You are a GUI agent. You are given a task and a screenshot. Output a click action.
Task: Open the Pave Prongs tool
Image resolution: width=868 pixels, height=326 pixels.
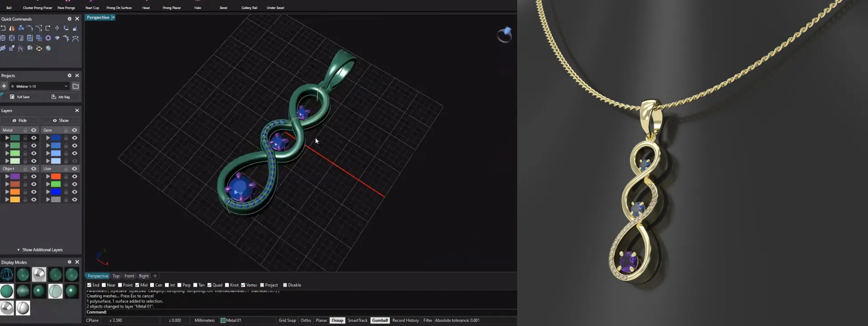click(66, 8)
